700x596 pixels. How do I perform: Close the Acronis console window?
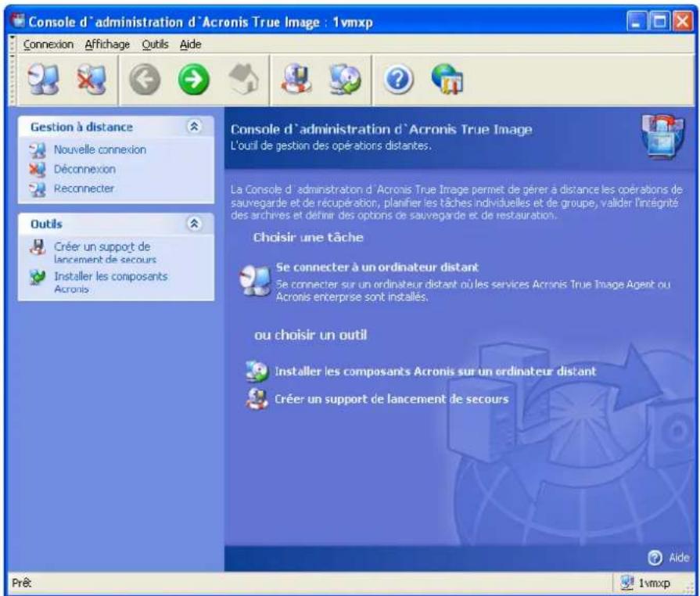click(x=683, y=21)
